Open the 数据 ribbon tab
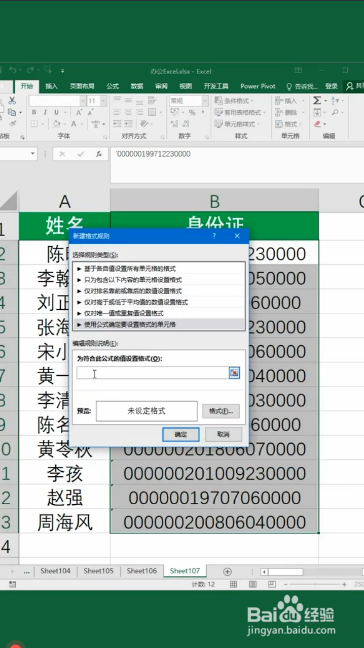 [x=137, y=86]
